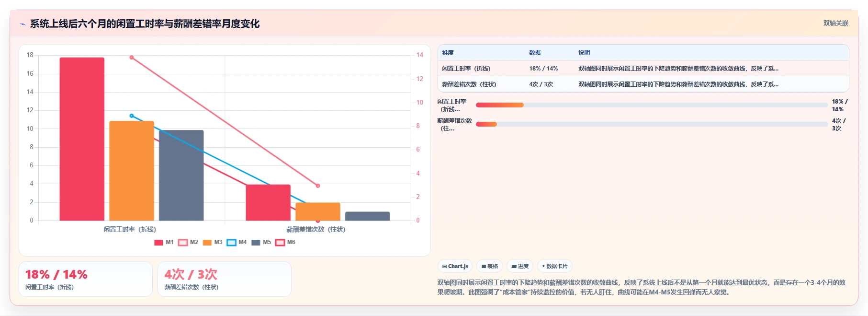This screenshot has width=868, height=316.
Task: Click the orange M3 bar in 薪酬差错次数 group
Action: [318, 211]
